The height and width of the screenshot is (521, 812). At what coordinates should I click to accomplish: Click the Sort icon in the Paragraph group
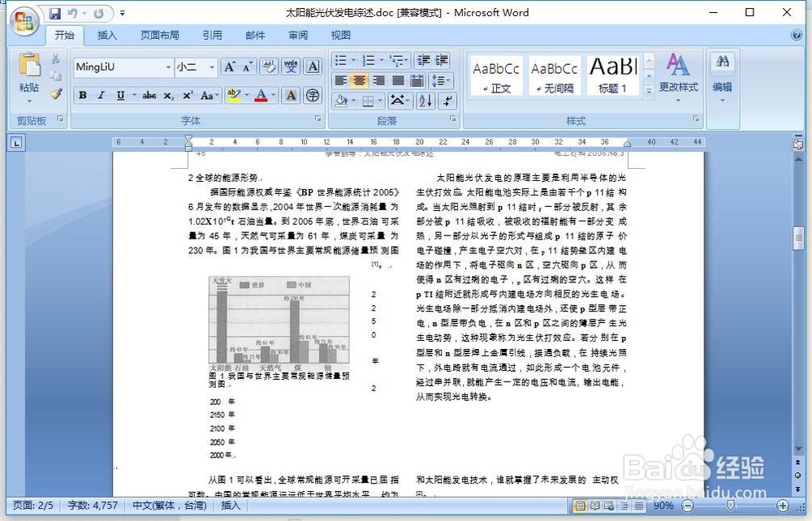pos(425,101)
